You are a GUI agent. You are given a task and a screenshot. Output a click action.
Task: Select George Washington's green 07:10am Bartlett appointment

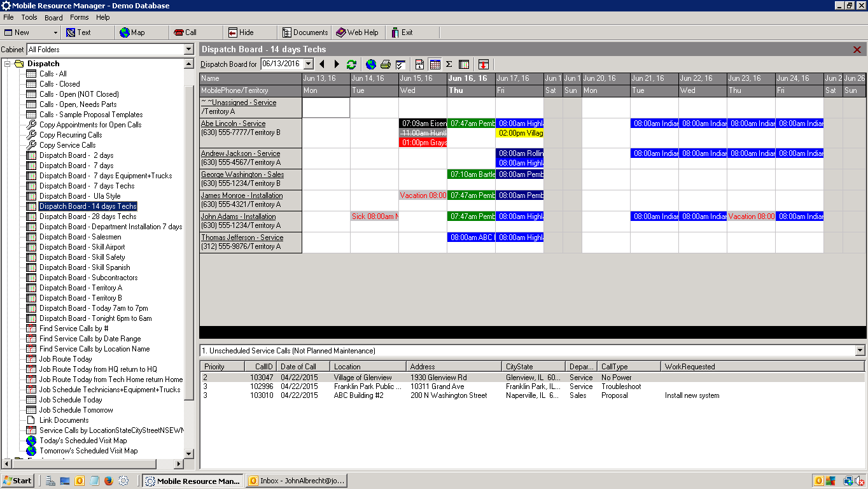click(x=472, y=174)
